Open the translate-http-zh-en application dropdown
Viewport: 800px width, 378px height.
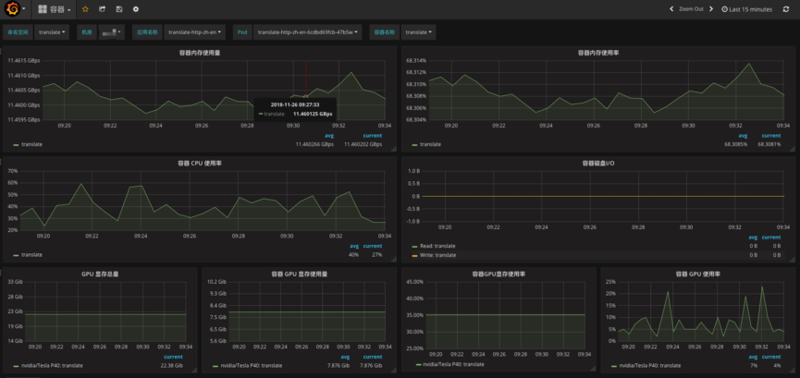point(195,32)
